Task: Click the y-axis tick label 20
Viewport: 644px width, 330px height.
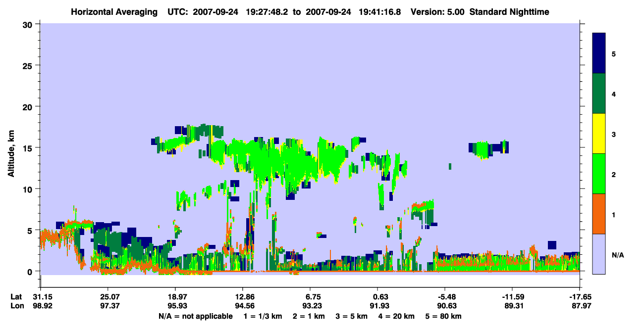Action: tap(28, 107)
